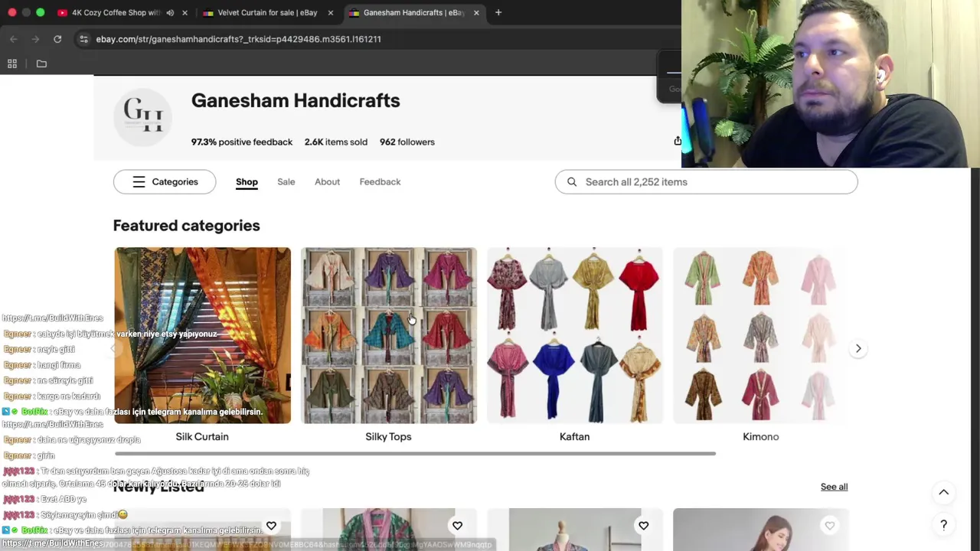Click the browser back arrow
980x551 pixels.
(14, 39)
